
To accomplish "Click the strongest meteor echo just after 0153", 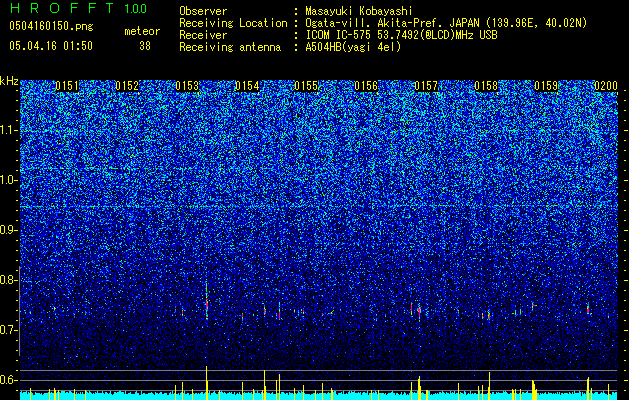I will [207, 303].
